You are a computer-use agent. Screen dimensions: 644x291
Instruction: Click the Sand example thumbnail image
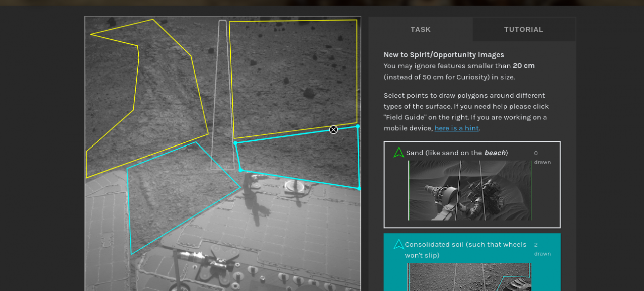click(469, 190)
